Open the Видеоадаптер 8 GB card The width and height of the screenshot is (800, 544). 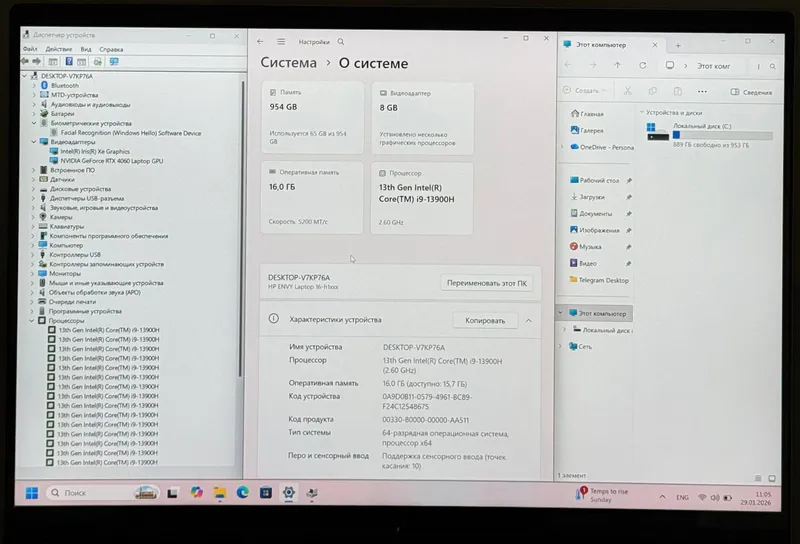point(422,118)
